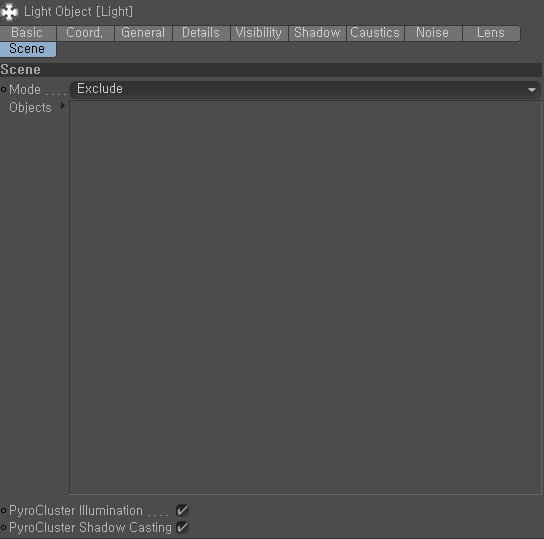Uncheck PyroCluster Shadow Casting

tap(182, 527)
